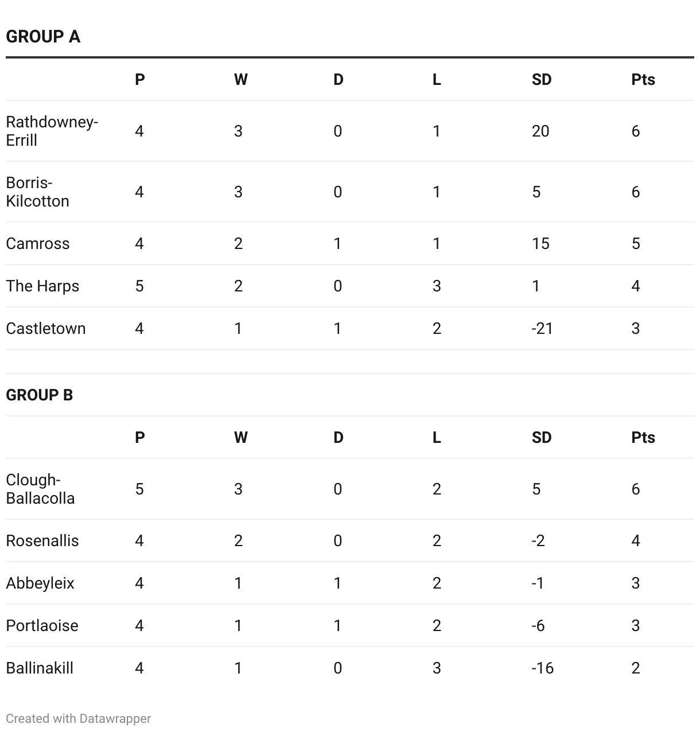The height and width of the screenshot is (732, 700).
Task: Select the Pts column header in Group A
Action: 643,79
